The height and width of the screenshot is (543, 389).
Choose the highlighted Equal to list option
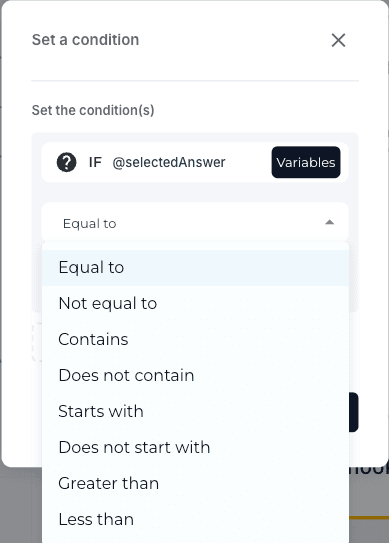click(x=195, y=268)
